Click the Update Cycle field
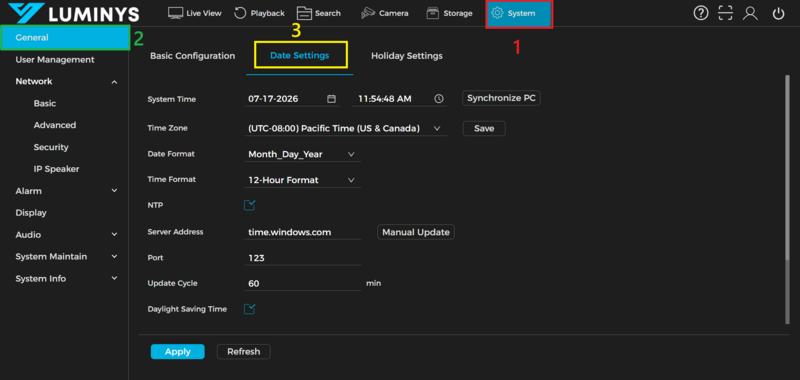The image size is (800, 380). (x=303, y=283)
